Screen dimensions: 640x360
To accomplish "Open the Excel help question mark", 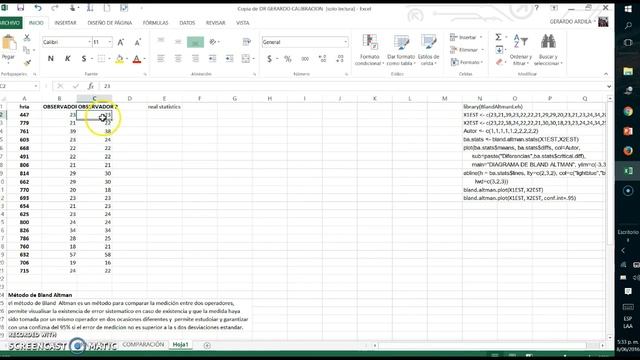I will pyautogui.click(x=536, y=8).
